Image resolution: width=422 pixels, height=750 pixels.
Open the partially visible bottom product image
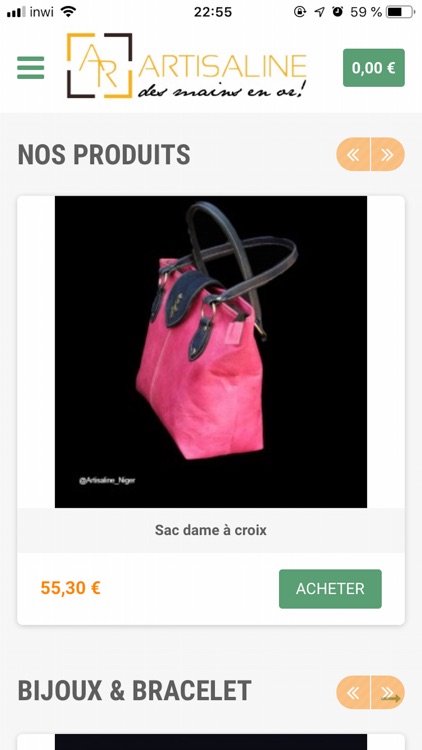tap(211, 742)
